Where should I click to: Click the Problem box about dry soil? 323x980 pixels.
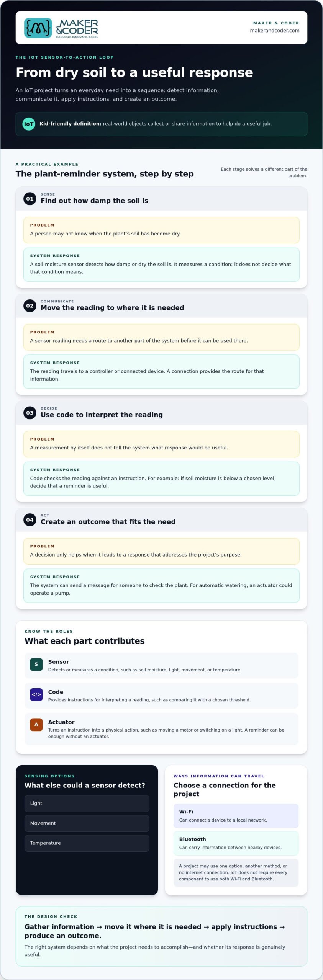pyautogui.click(x=161, y=230)
